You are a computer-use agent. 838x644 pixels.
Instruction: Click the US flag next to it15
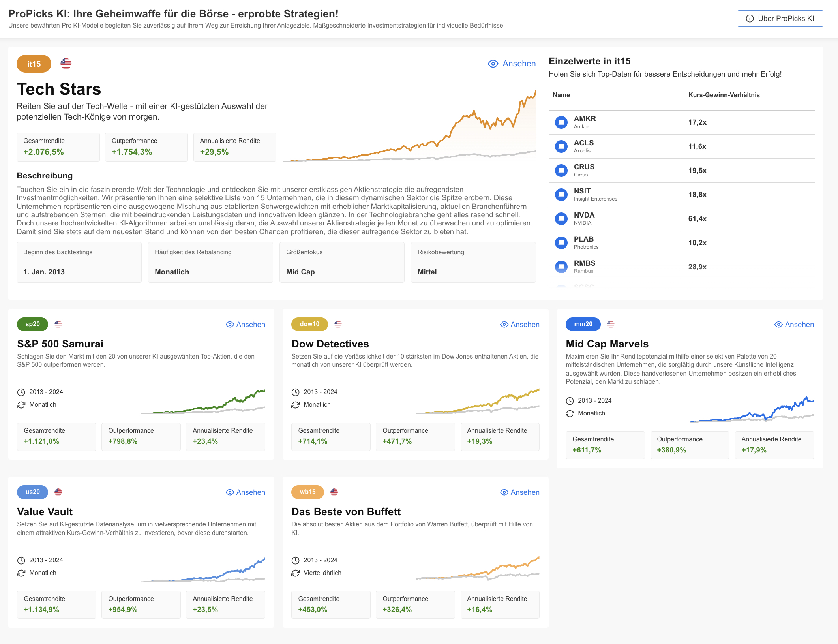66,64
